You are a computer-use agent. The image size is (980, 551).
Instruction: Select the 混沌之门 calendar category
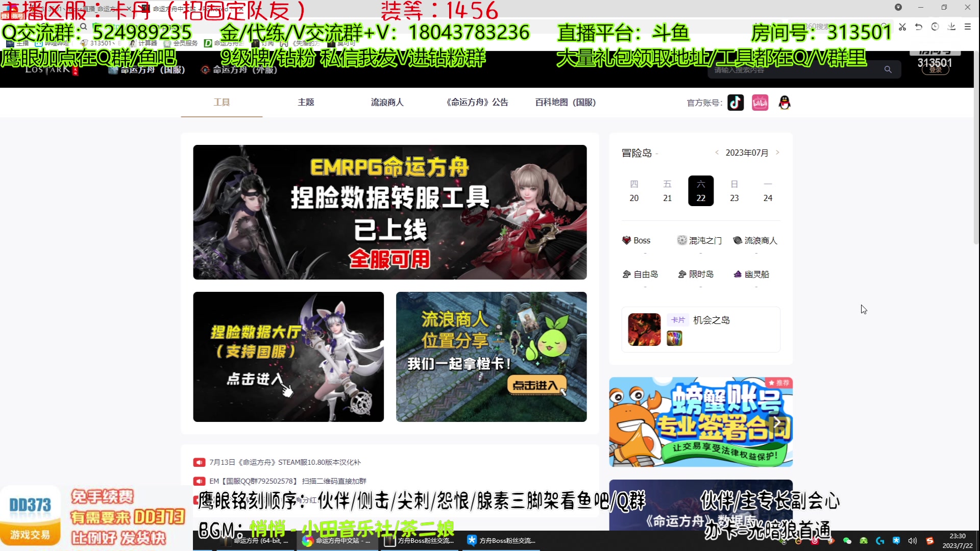point(699,240)
